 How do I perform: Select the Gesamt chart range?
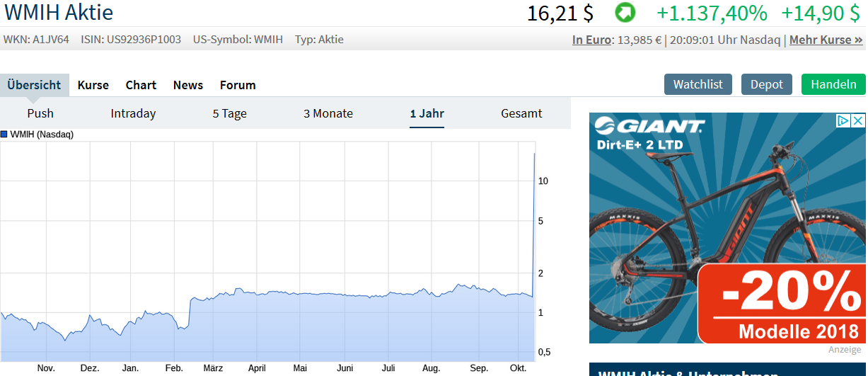click(x=521, y=113)
